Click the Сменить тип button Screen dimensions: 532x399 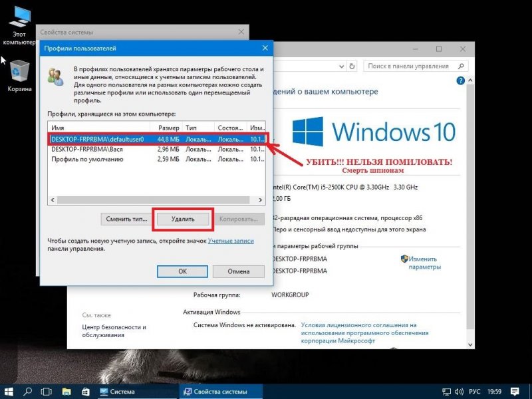pyautogui.click(x=126, y=219)
